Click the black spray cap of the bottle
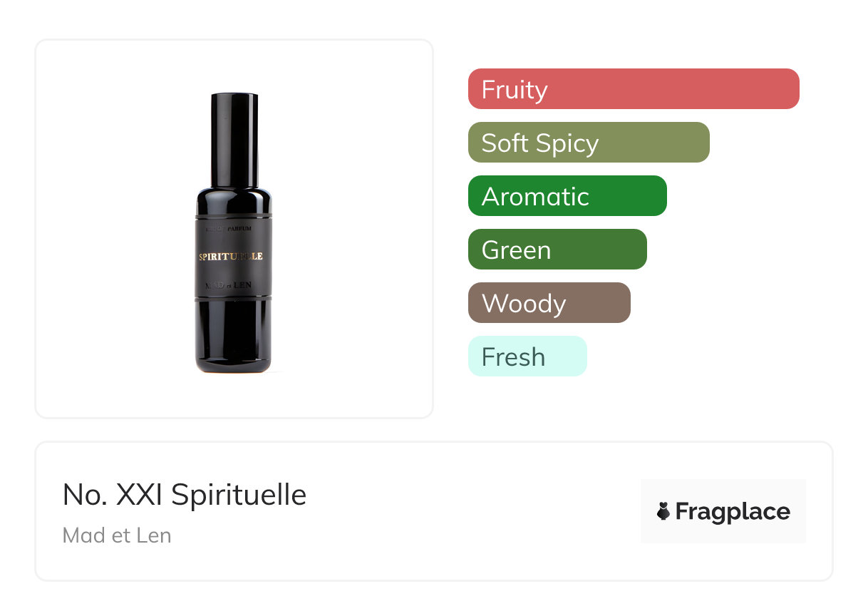The width and height of the screenshot is (868, 616). click(234, 135)
